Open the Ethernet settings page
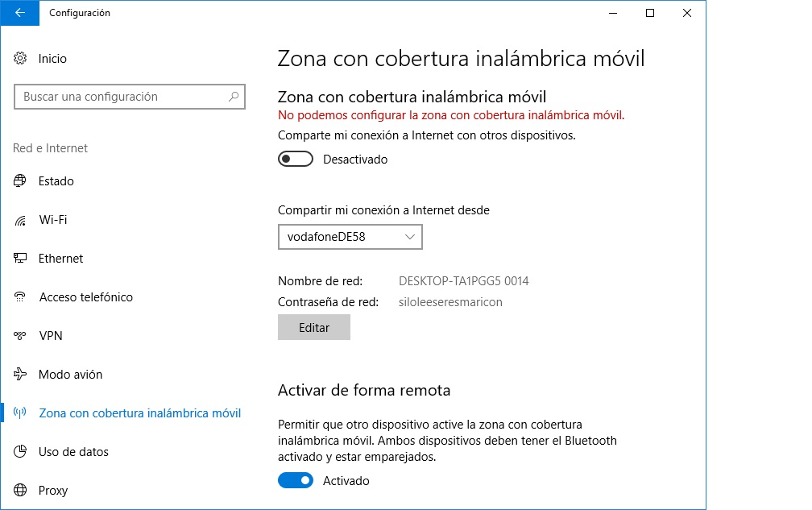 coord(61,259)
